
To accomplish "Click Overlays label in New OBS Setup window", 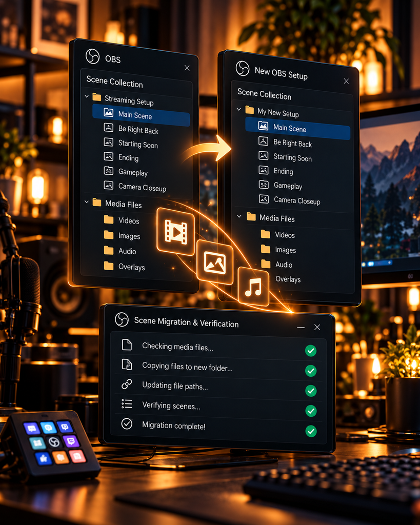I will coord(288,279).
